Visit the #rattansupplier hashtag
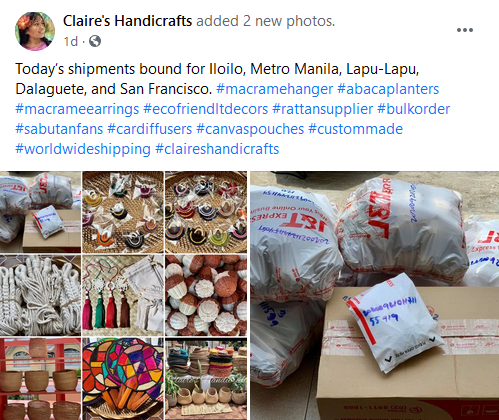 (323, 109)
